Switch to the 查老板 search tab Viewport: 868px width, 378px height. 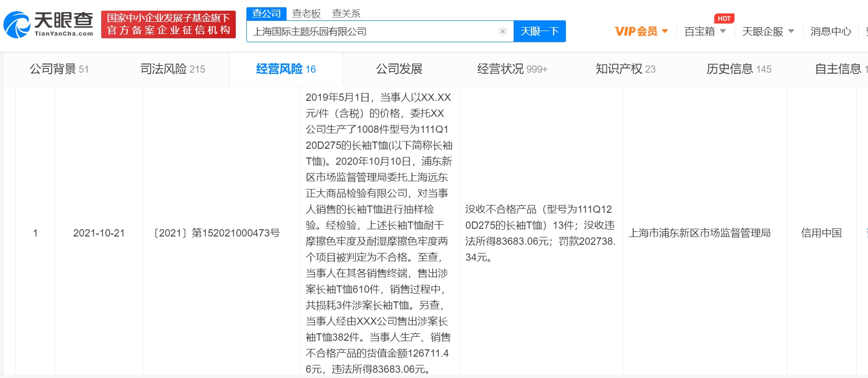point(306,14)
